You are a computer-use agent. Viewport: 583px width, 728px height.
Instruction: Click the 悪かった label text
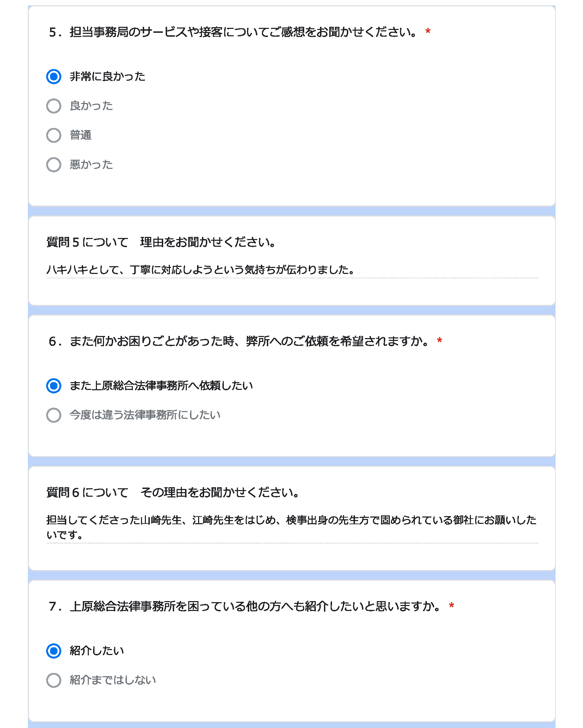[x=91, y=165]
